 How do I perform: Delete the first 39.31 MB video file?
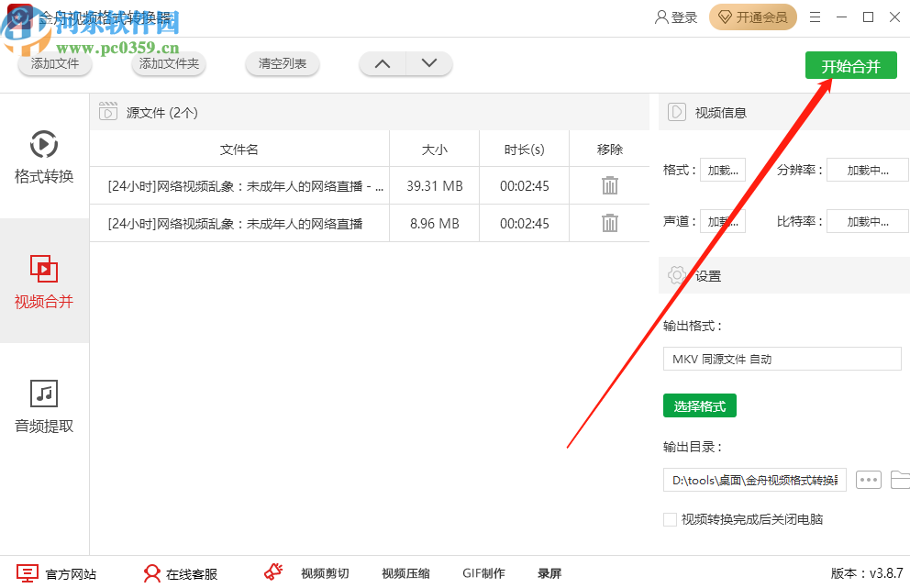point(609,185)
